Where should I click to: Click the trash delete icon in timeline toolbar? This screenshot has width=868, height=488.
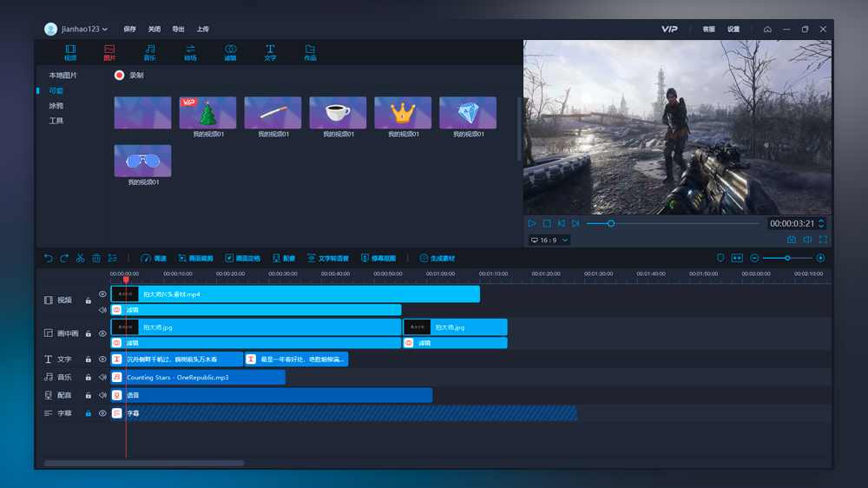[x=96, y=258]
